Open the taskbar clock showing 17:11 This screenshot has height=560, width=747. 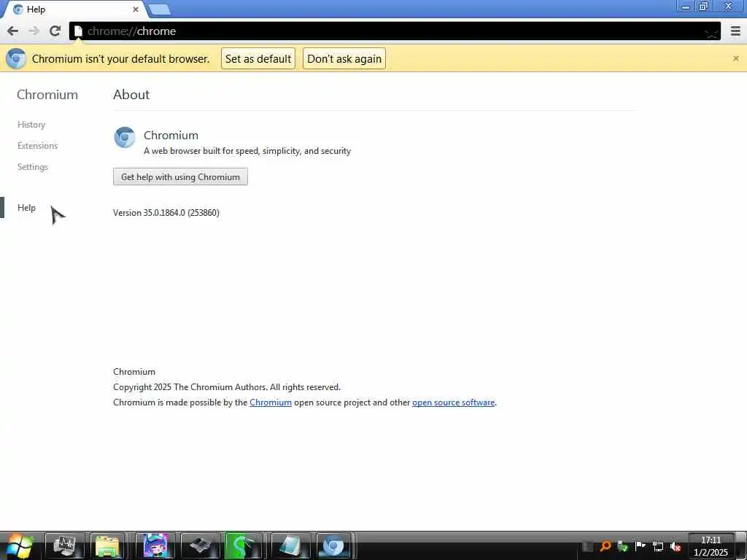coord(711,546)
